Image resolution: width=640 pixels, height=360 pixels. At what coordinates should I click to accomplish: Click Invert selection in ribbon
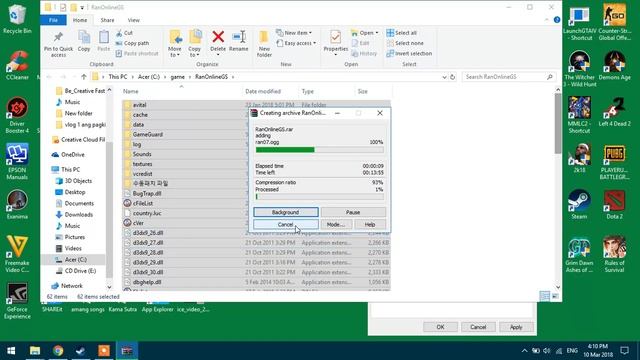(x=409, y=53)
